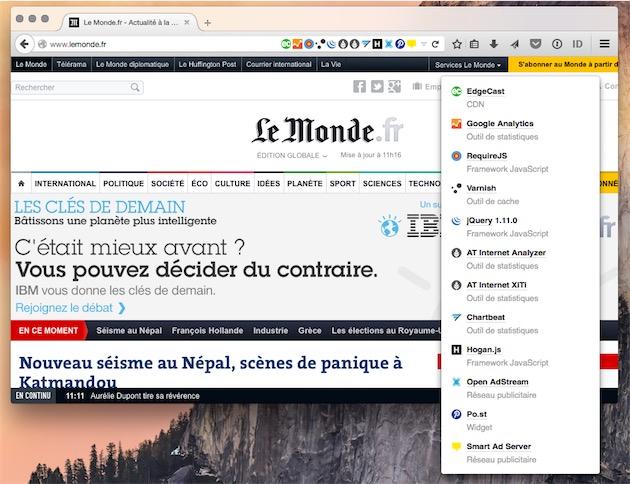Open the Séisme au Népal topic
This screenshot has width=630, height=484.
coord(129,331)
